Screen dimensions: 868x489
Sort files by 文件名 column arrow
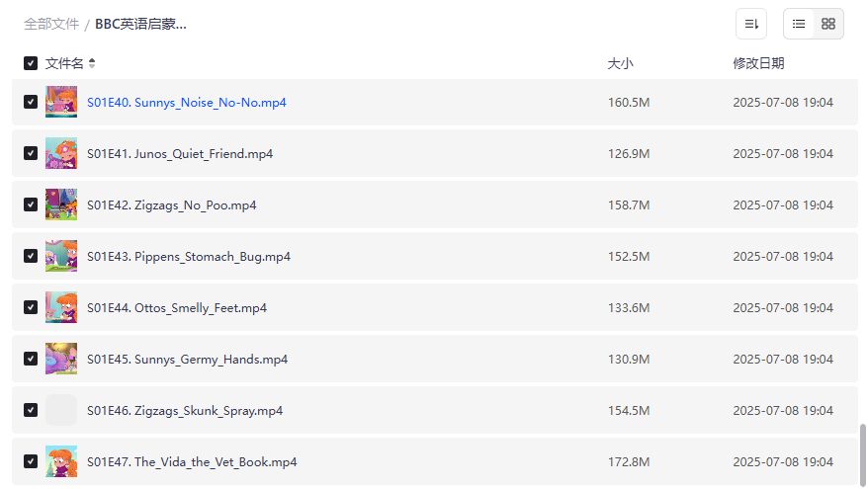(x=92, y=63)
